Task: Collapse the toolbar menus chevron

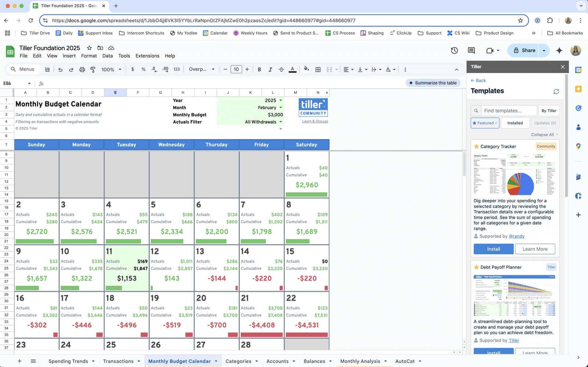Action: coord(456,69)
